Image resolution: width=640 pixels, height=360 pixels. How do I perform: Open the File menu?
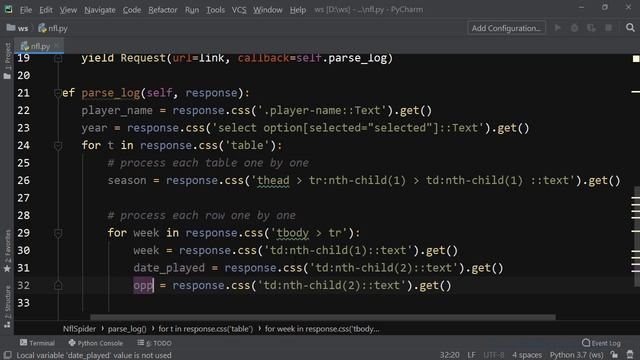pos(26,9)
